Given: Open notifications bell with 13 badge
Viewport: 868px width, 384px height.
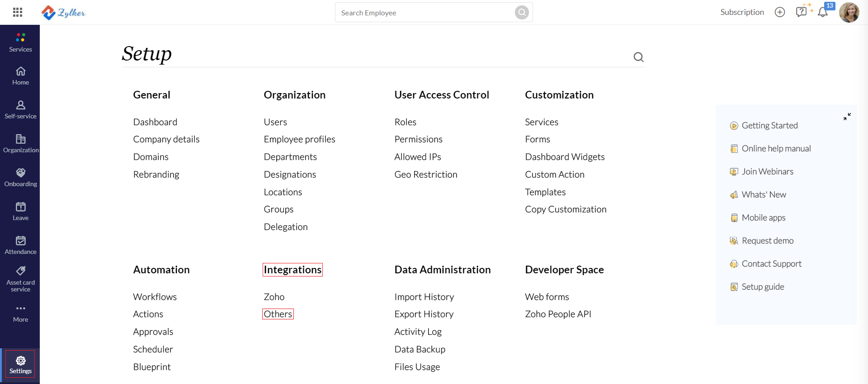Looking at the screenshot, I should point(823,12).
